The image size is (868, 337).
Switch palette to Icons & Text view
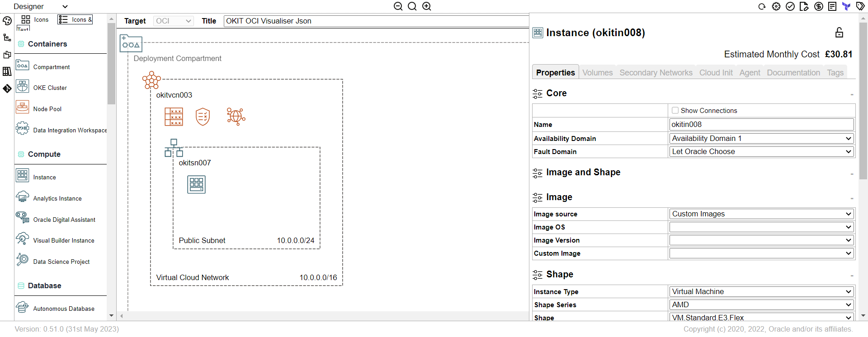coord(75,19)
